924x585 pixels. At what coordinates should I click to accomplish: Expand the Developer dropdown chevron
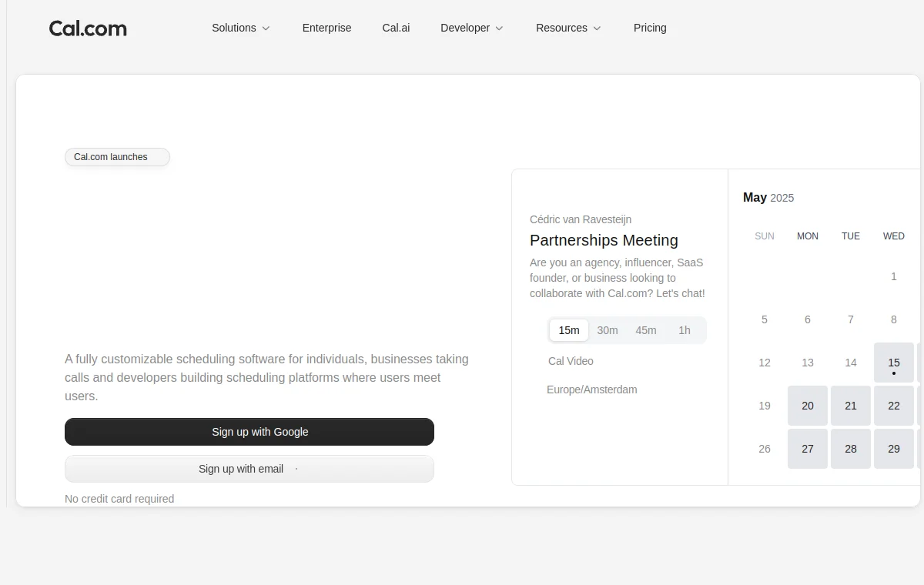(499, 28)
